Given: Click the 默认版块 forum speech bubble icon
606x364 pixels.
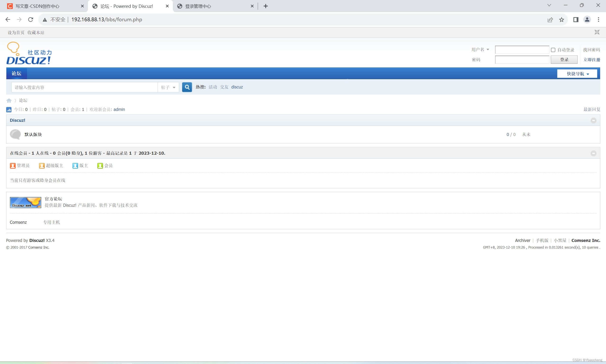Looking at the screenshot, I should (x=15, y=134).
